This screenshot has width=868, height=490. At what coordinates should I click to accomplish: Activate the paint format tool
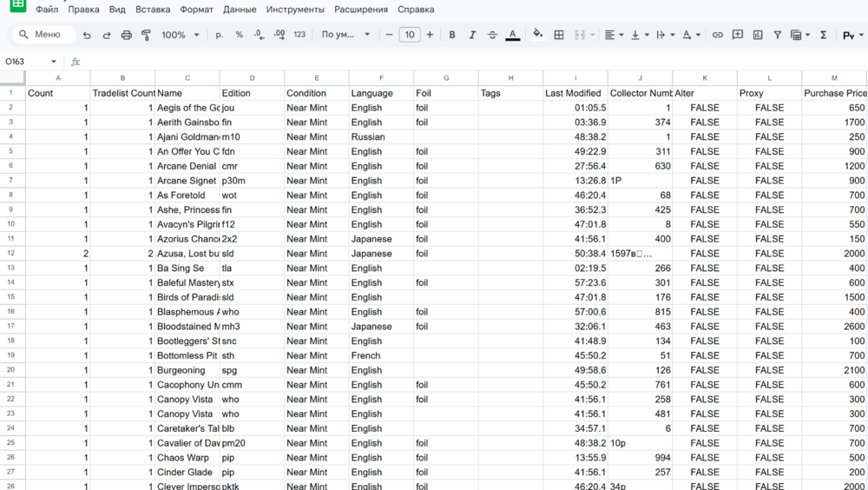[146, 35]
